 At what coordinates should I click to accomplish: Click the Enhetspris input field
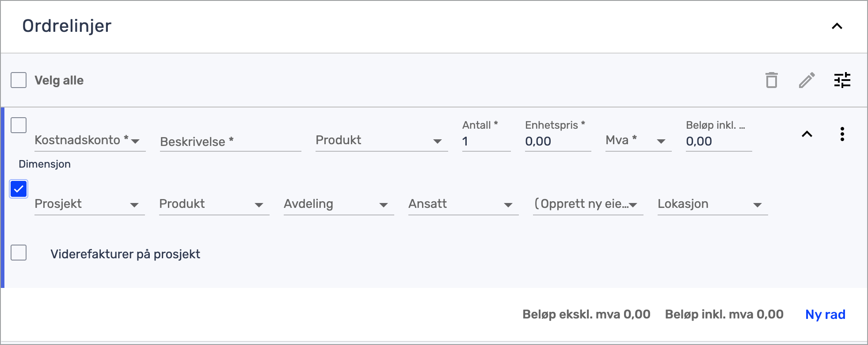(x=557, y=142)
